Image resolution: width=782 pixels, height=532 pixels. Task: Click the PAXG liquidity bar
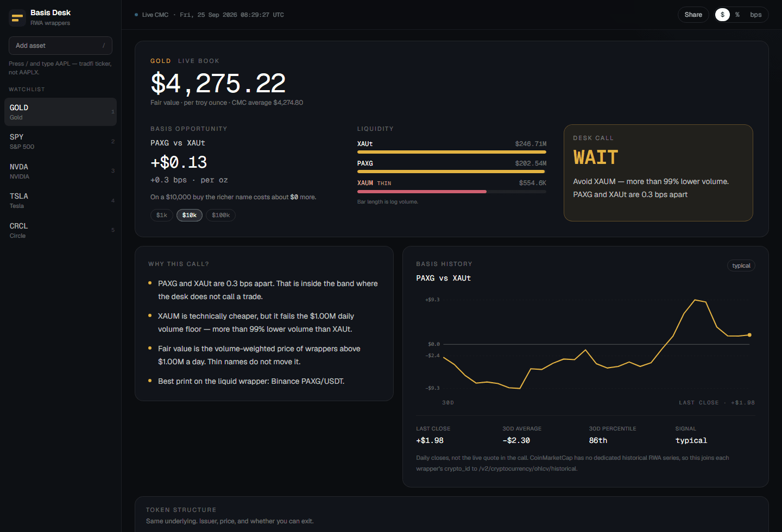coord(451,172)
